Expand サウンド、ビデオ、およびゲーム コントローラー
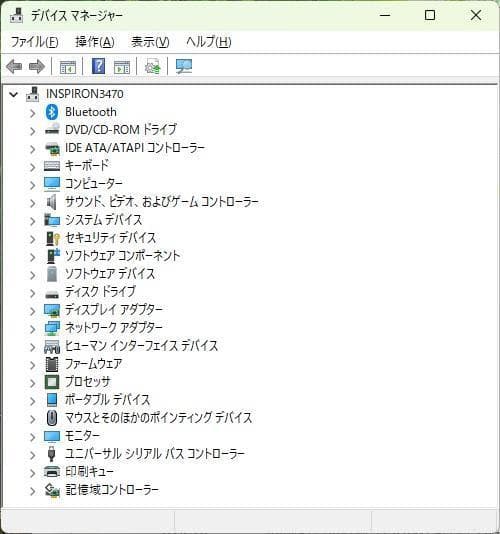 [x=33, y=203]
